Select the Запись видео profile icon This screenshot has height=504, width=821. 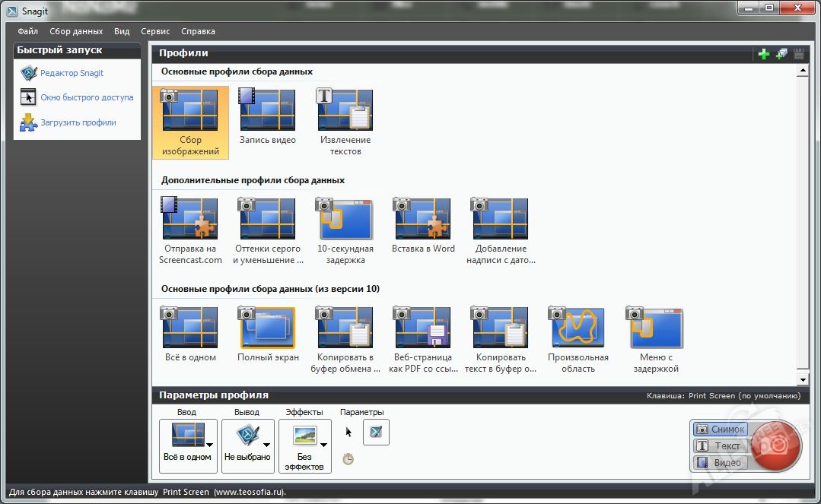(x=267, y=111)
